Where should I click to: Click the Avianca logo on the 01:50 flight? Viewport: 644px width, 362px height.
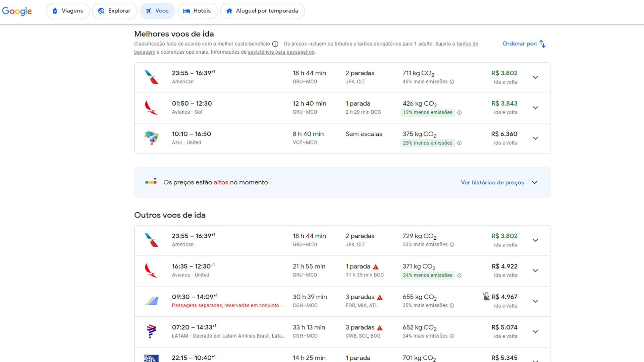point(152,108)
